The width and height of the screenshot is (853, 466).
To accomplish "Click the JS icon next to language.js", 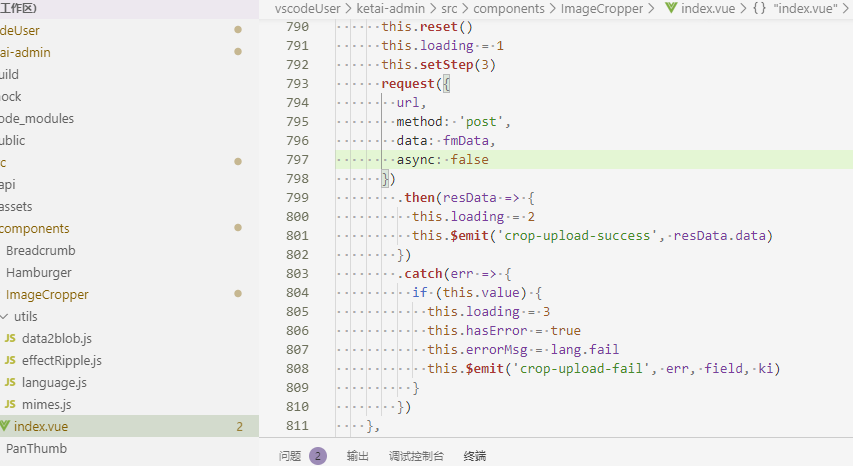I will pyautogui.click(x=10, y=382).
